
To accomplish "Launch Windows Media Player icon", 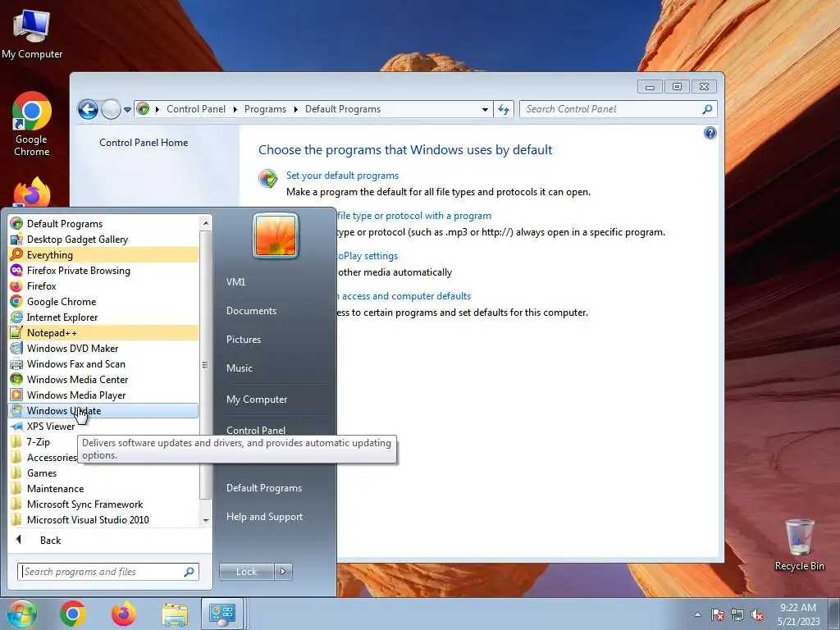I will pos(16,395).
